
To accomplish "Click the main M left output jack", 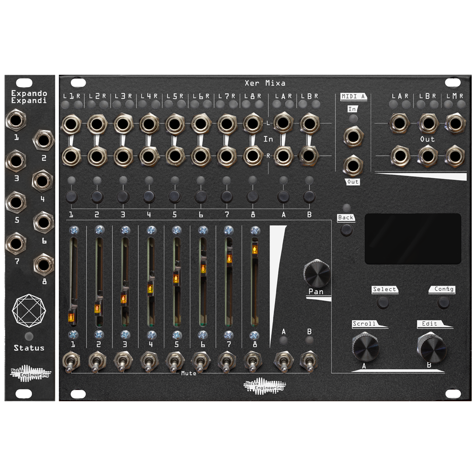I will [x=455, y=123].
